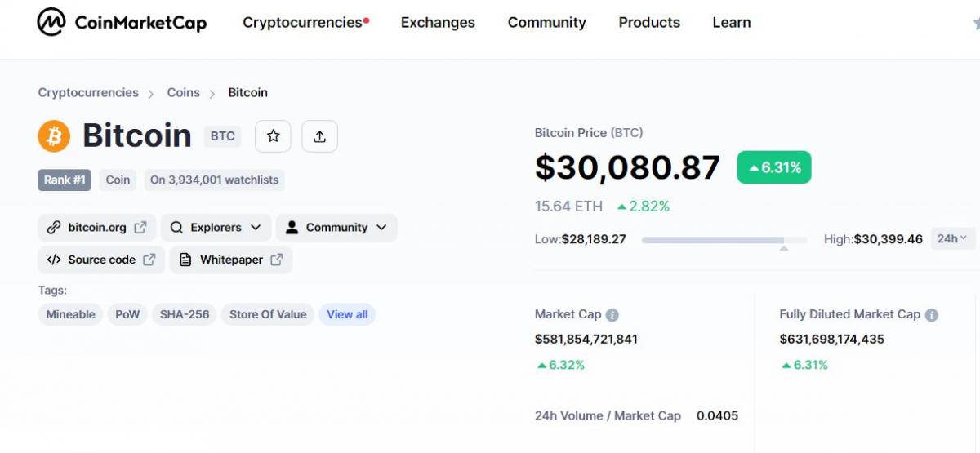This screenshot has height=453, width=980.
Task: Click the market cap value $581,854,721,841
Action: (x=586, y=339)
